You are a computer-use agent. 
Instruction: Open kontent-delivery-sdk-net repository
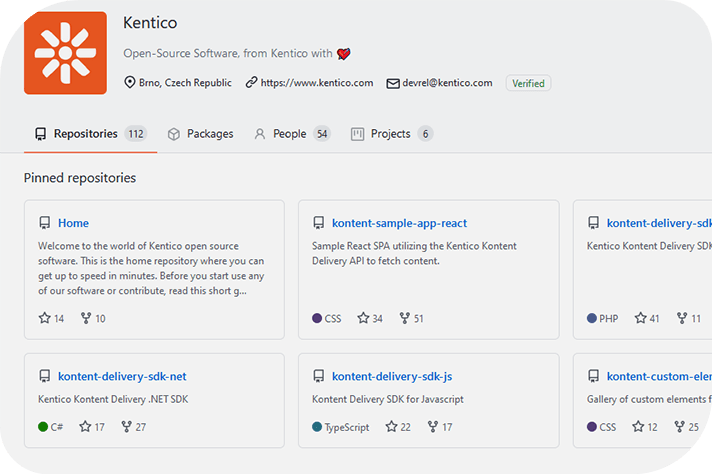click(122, 376)
